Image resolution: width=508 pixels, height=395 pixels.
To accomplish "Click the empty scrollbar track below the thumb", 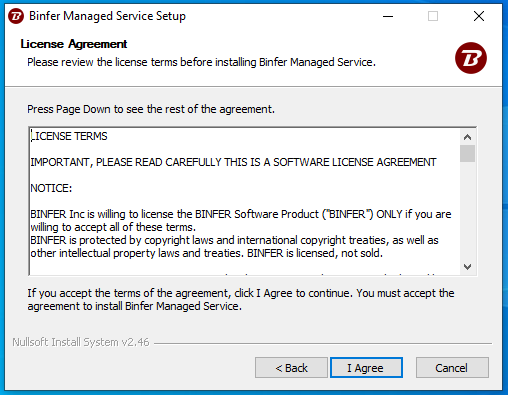I will click(x=467, y=211).
